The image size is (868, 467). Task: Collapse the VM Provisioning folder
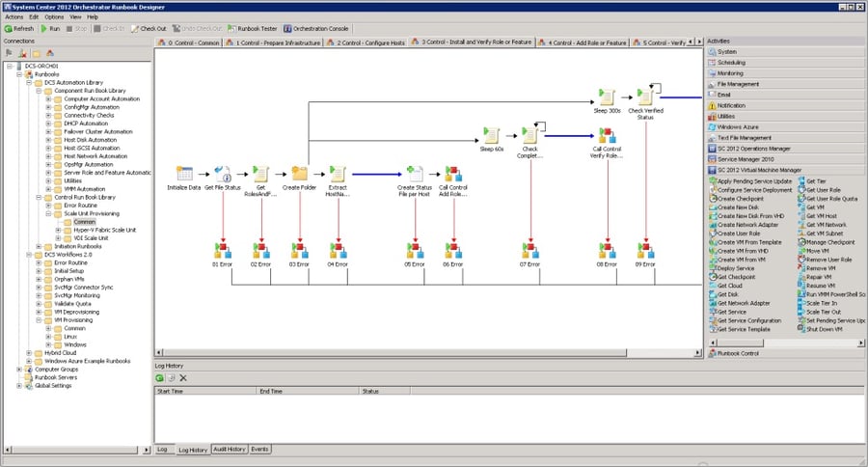coord(39,320)
